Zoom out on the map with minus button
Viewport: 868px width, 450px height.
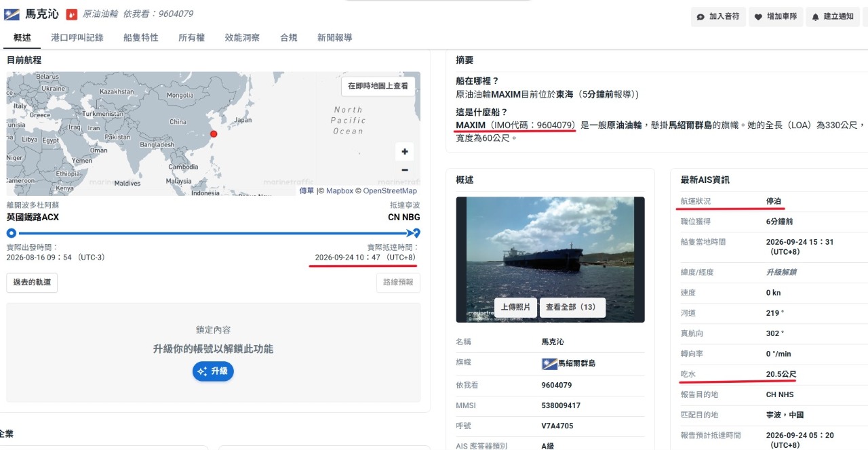coord(404,170)
